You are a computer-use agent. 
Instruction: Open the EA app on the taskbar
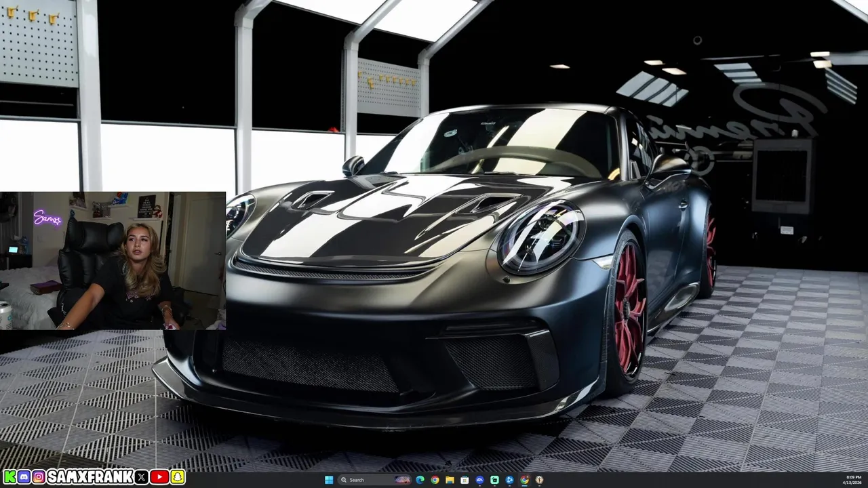click(x=479, y=480)
